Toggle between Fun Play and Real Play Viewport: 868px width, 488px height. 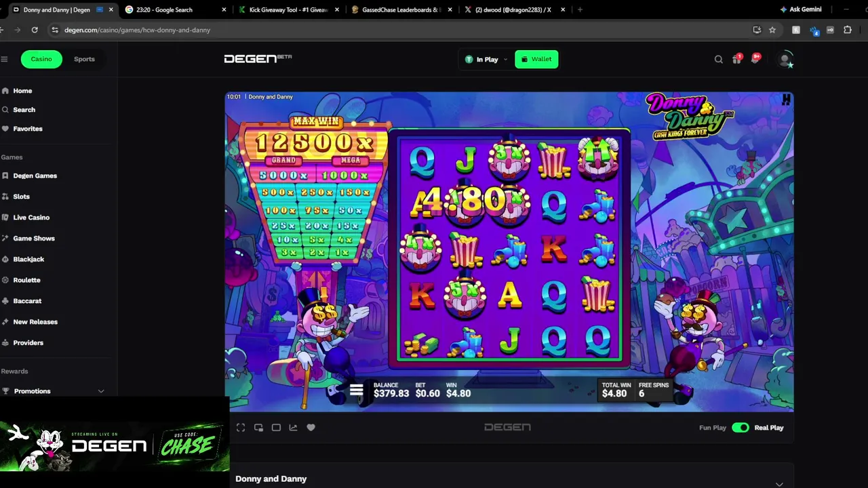click(x=741, y=428)
